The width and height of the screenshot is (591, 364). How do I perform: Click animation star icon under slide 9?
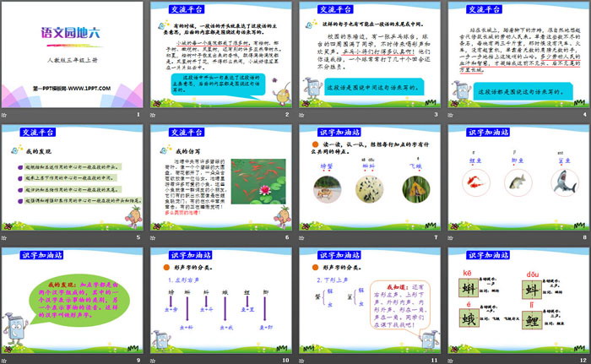[x=3, y=361]
